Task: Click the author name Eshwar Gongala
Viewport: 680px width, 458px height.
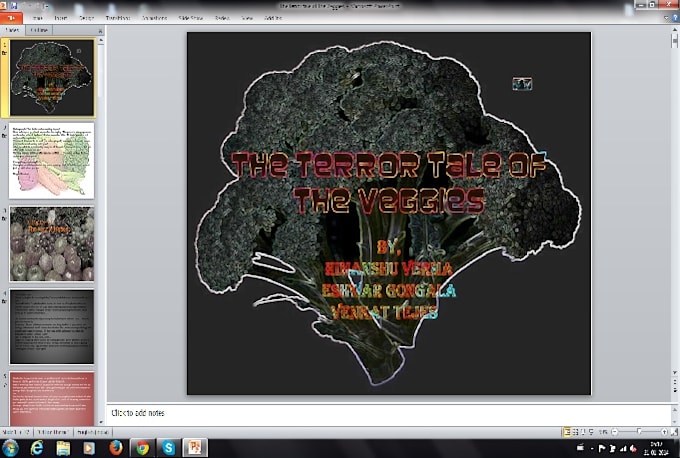Action: (x=389, y=291)
